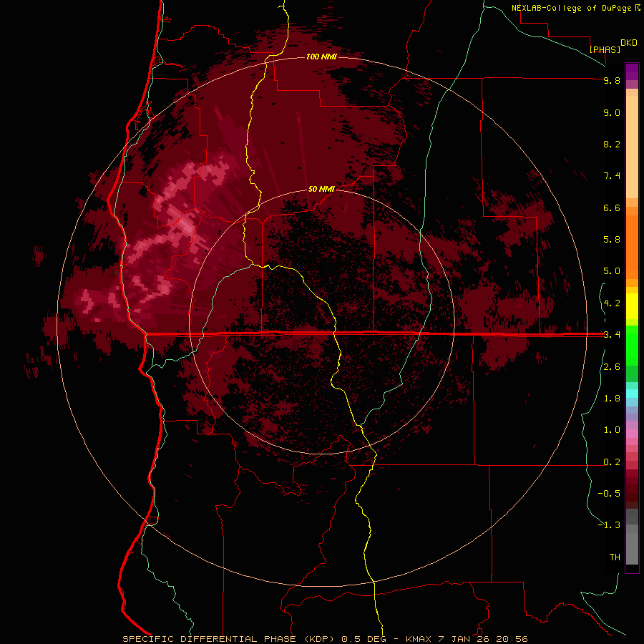
Task: Click the 5.0 value on color scale
Action: (612, 271)
